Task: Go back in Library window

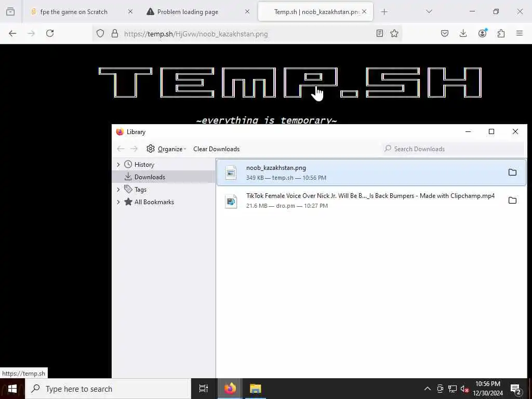Action: pyautogui.click(x=121, y=149)
